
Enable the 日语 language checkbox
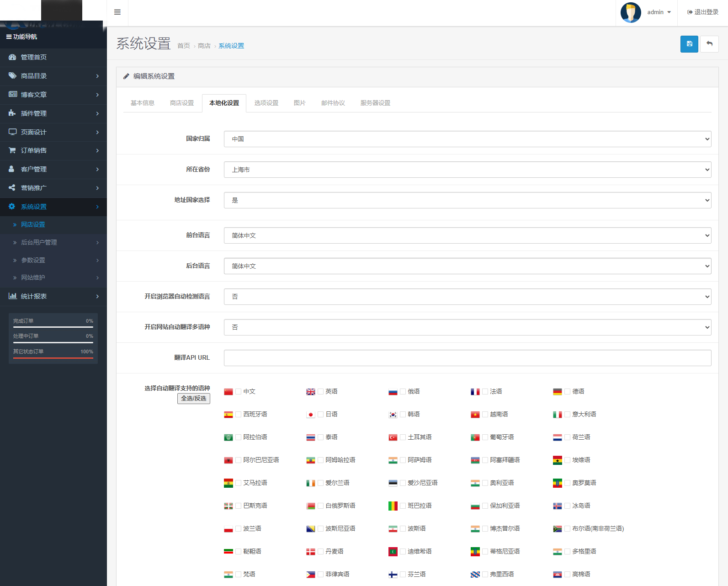(321, 415)
